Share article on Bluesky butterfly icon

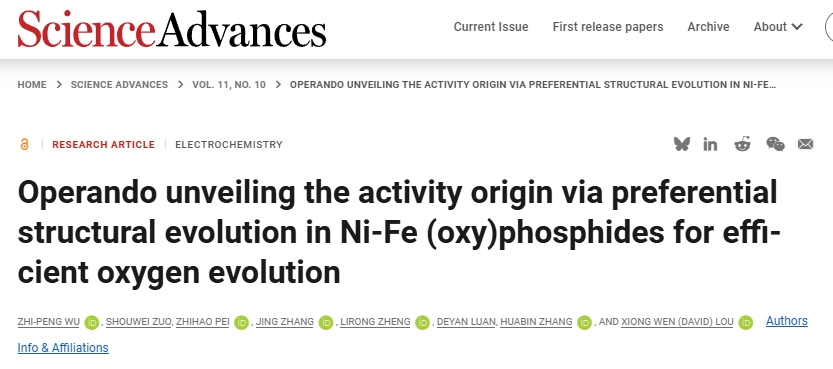pyautogui.click(x=682, y=144)
